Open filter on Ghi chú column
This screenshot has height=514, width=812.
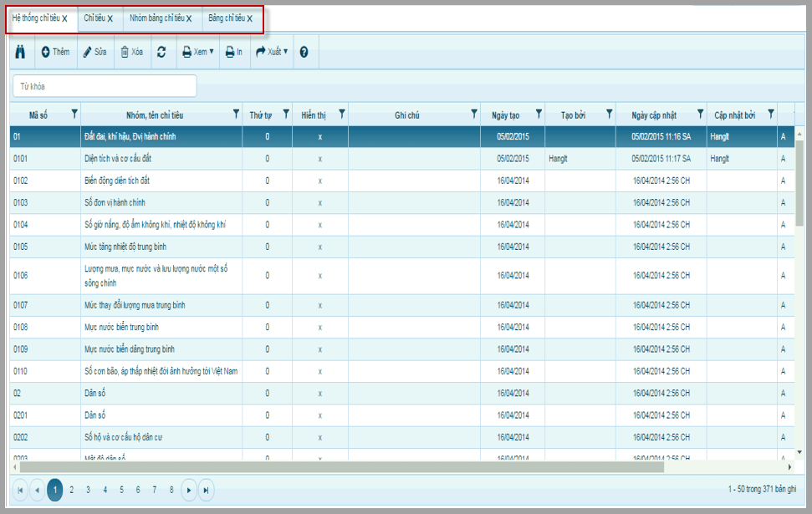[x=474, y=114]
